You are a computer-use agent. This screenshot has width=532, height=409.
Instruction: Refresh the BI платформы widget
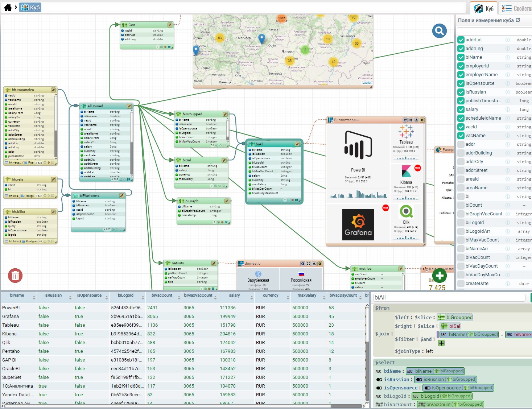click(x=405, y=120)
